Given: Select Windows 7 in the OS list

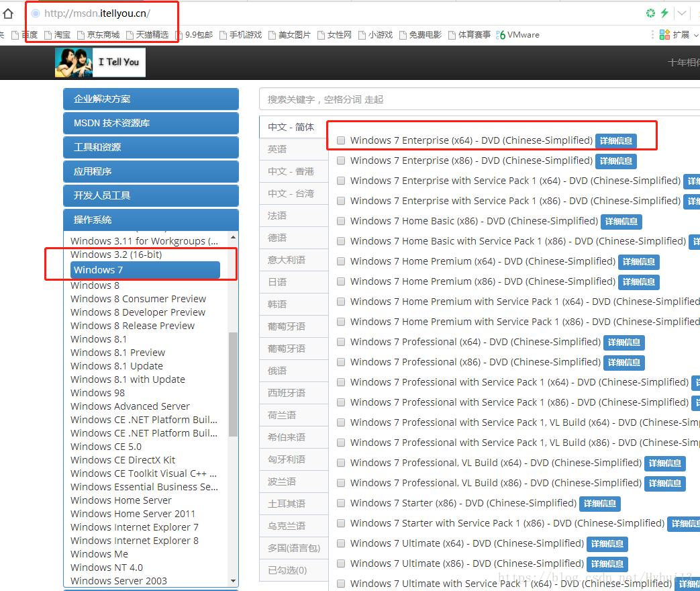Looking at the screenshot, I should (145, 270).
